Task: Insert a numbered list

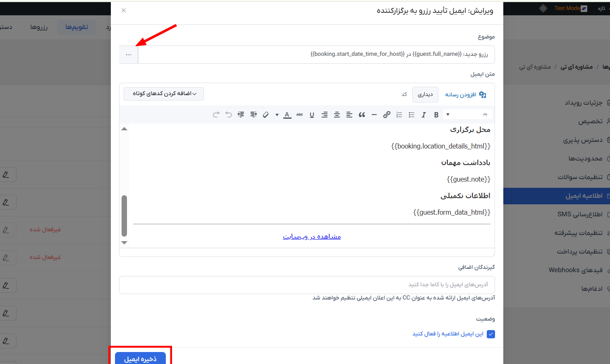Action: pyautogui.click(x=399, y=115)
